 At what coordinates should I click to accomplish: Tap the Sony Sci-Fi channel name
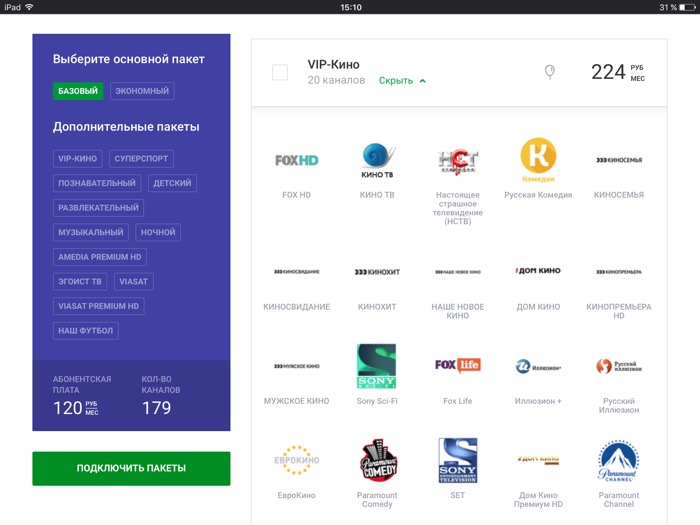click(x=377, y=401)
